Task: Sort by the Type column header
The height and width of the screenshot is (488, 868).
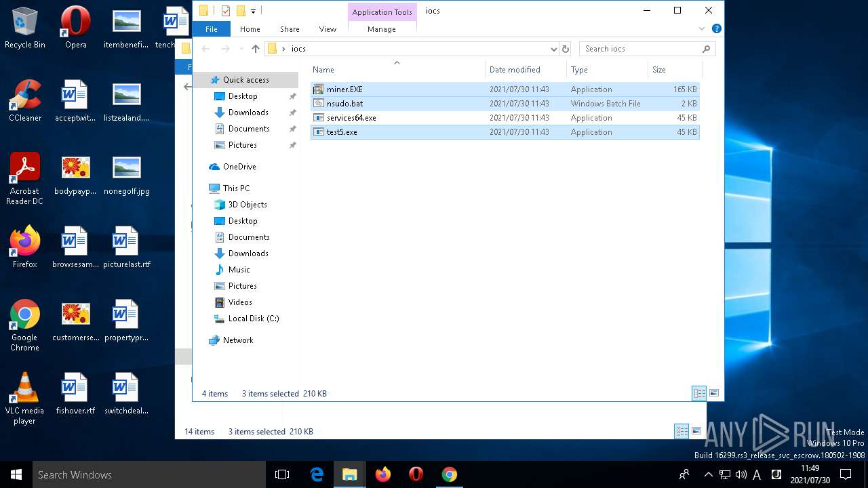Action: tap(608, 70)
